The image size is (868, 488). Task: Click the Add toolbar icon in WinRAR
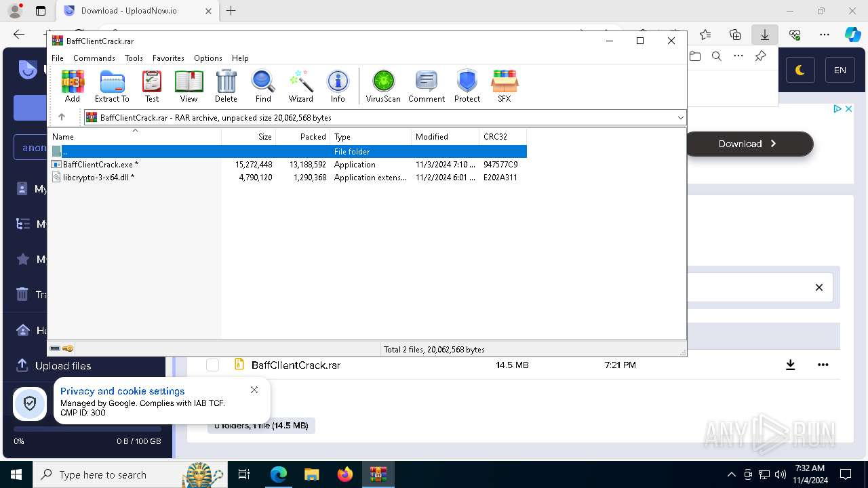(73, 86)
